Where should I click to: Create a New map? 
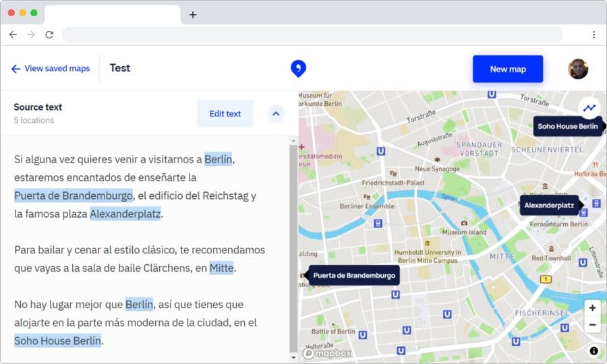[507, 69]
